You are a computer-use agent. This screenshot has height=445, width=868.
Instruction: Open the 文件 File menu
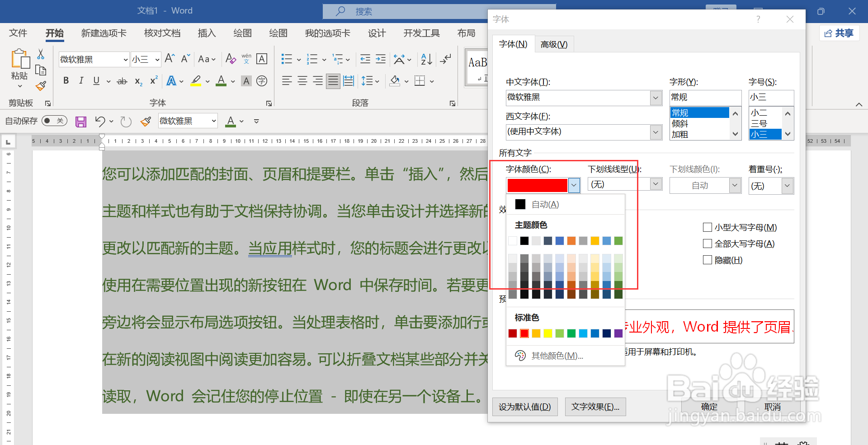tap(18, 33)
